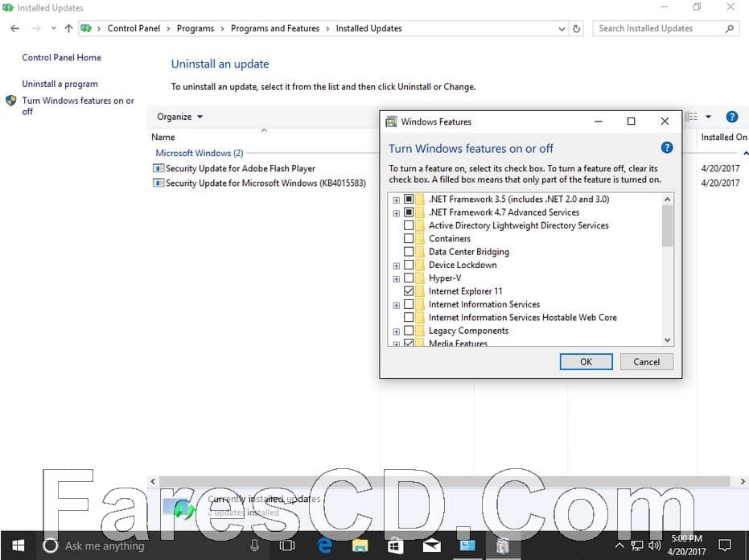Enable Legacy Components checkbox
Image resolution: width=749 pixels, height=560 pixels.
pos(409,330)
